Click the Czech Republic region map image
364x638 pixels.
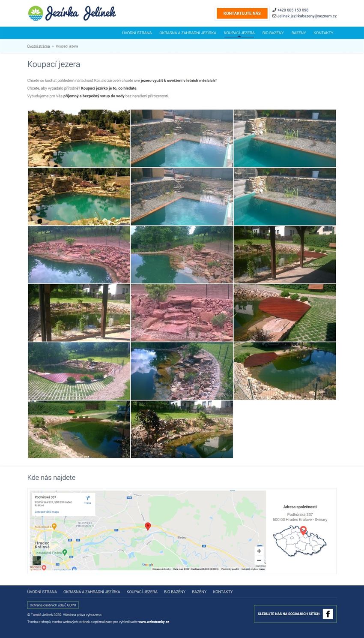pyautogui.click(x=300, y=542)
